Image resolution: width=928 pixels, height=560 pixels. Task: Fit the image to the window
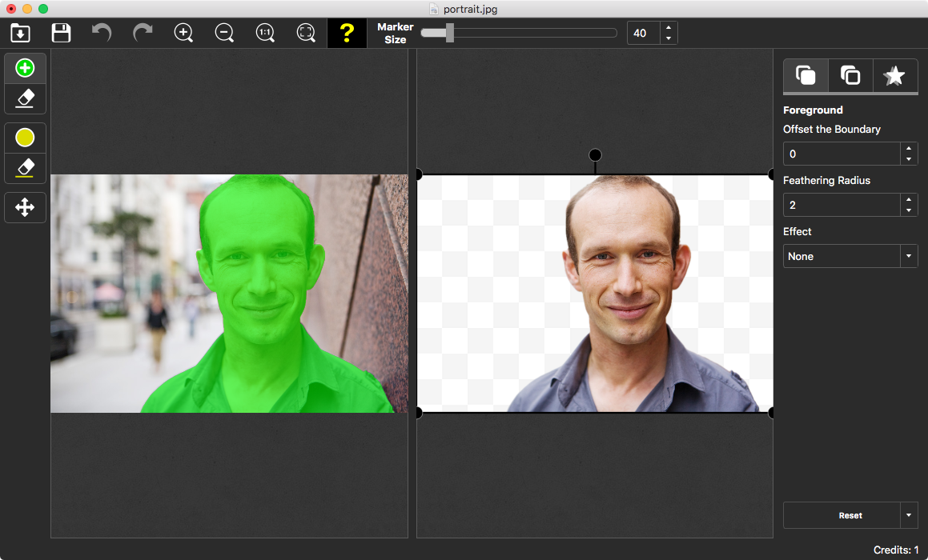tap(306, 33)
